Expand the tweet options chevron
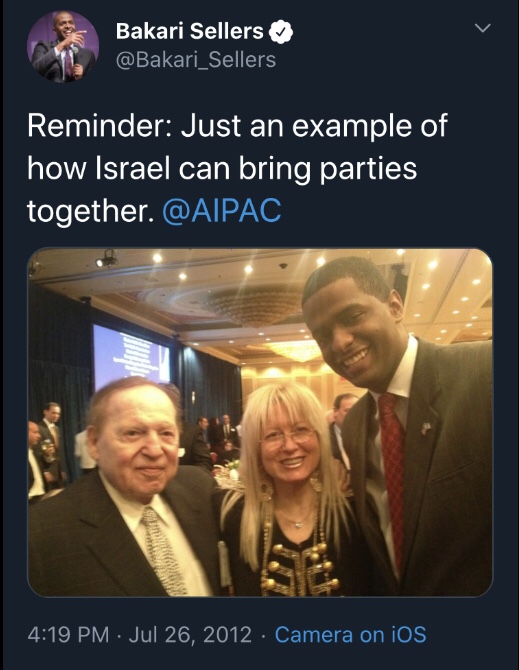 point(483,28)
